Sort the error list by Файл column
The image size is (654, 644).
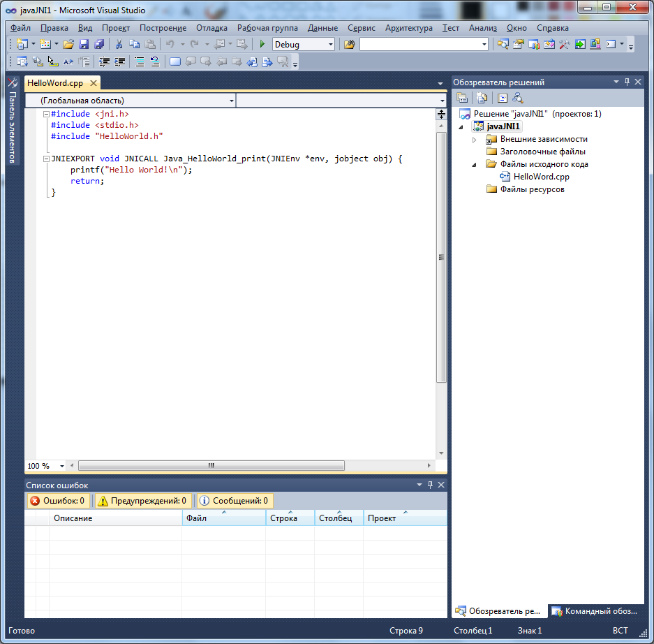[x=223, y=518]
